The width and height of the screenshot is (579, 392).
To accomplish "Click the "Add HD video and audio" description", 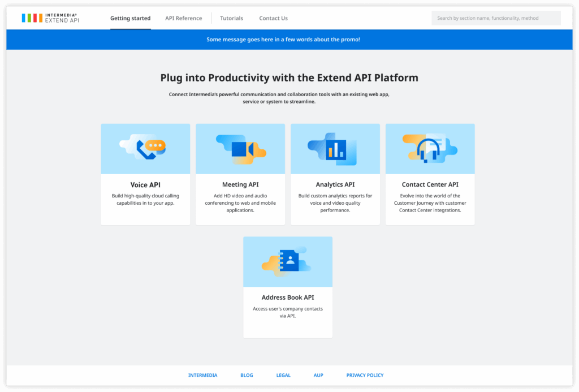I will click(240, 203).
